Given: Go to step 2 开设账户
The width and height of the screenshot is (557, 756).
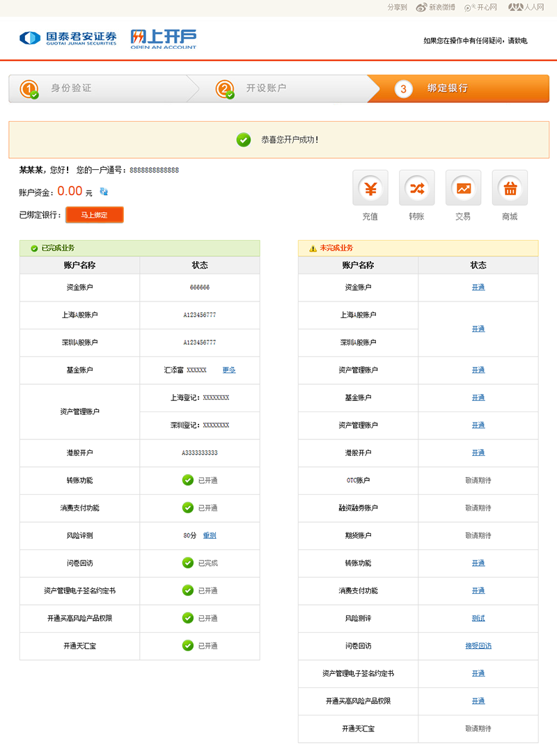Looking at the screenshot, I should point(265,88).
